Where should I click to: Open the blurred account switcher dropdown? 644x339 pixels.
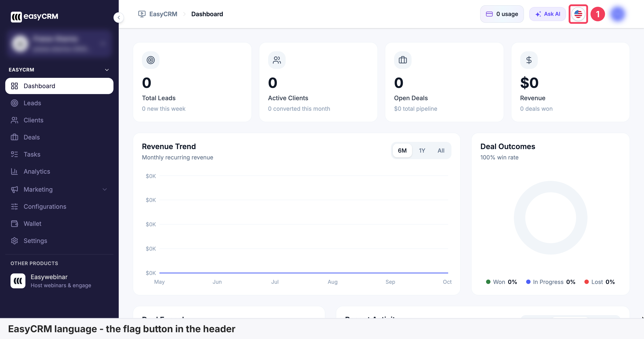point(59,44)
